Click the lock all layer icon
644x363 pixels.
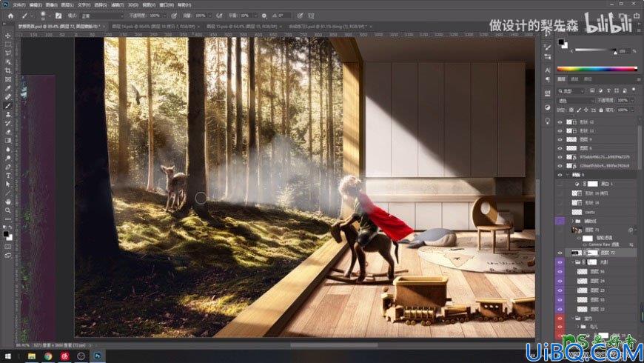601,110
